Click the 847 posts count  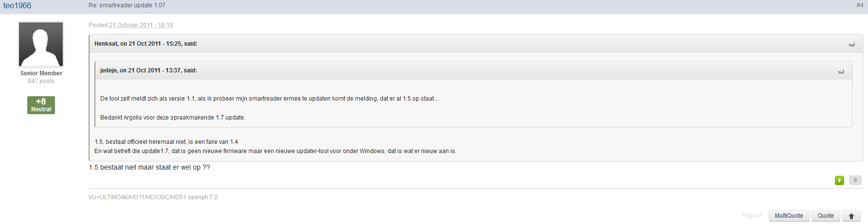(x=41, y=81)
